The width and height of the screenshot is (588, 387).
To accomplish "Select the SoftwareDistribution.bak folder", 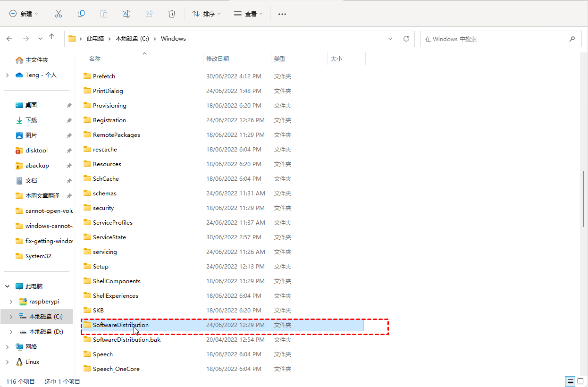I will click(126, 340).
